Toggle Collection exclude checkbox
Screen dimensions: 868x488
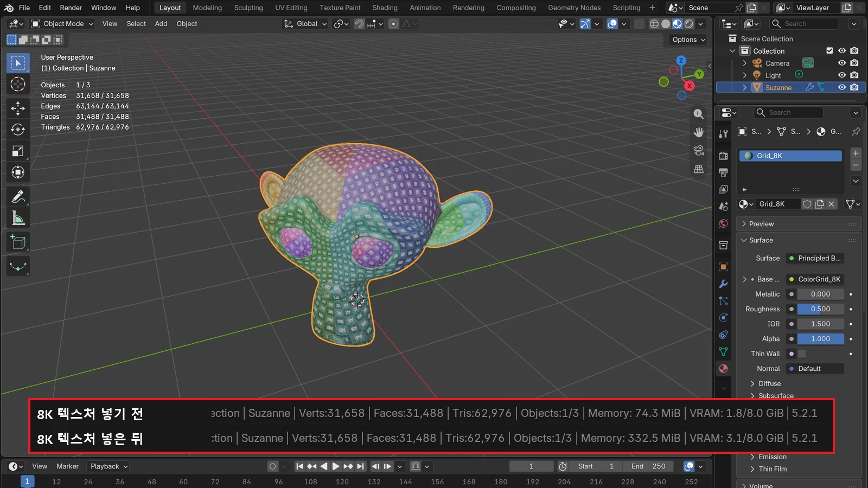tap(829, 50)
